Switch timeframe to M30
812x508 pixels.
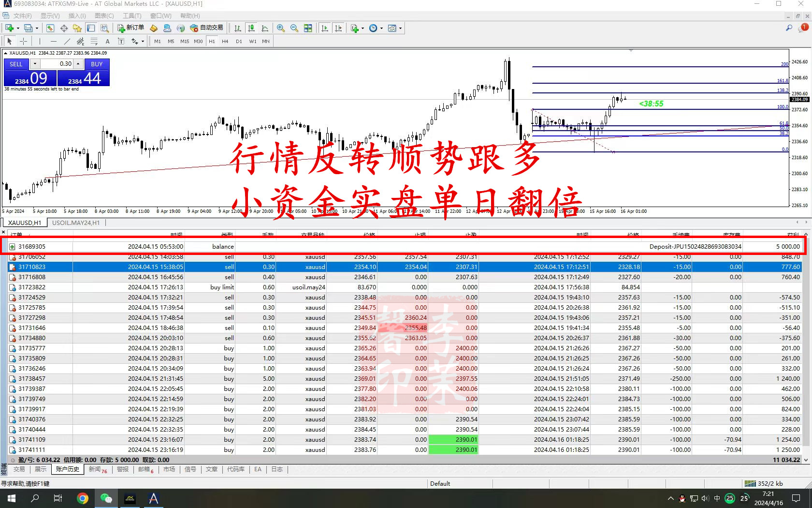click(x=198, y=41)
